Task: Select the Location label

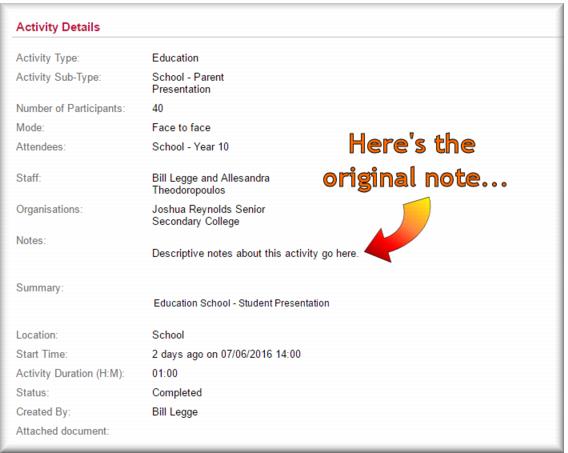Action: tap(37, 335)
